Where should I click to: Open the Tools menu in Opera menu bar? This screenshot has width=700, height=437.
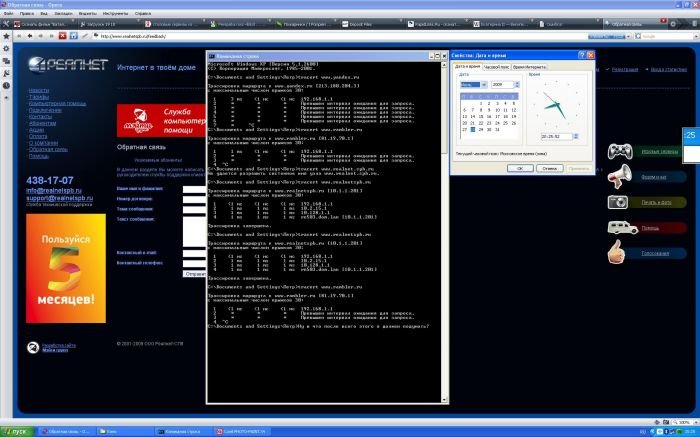(116, 13)
